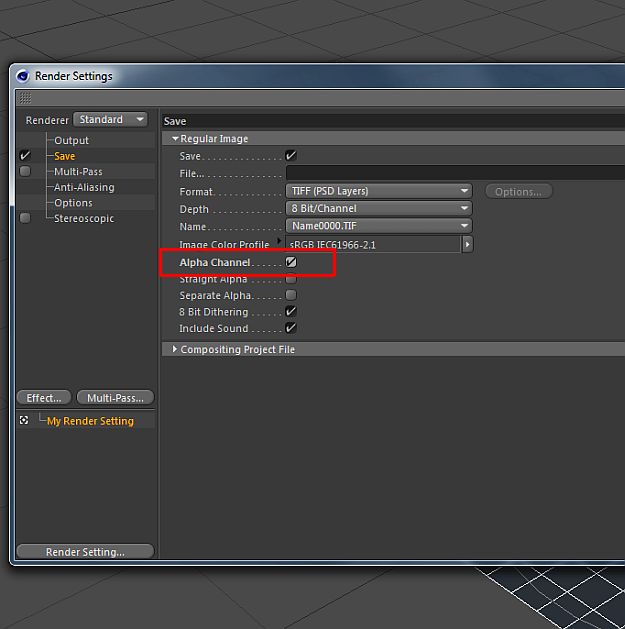Click the arrow button beside sRGB color profile

tap(467, 244)
